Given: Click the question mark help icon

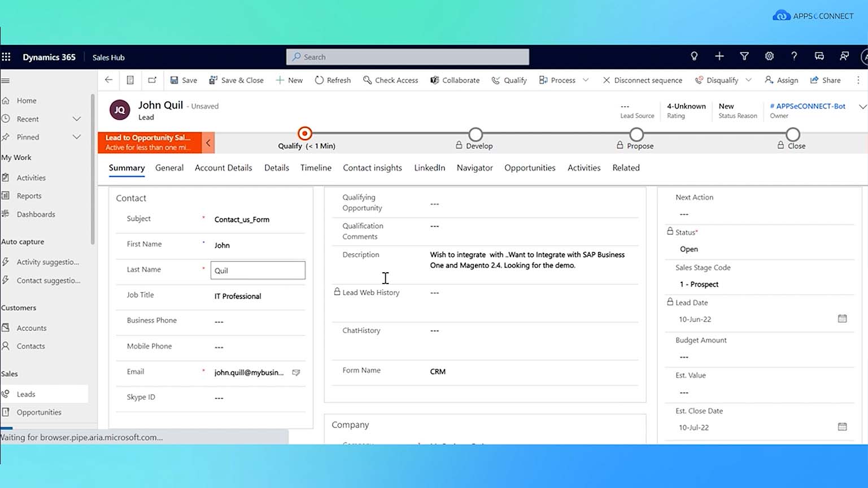Looking at the screenshot, I should point(794,56).
